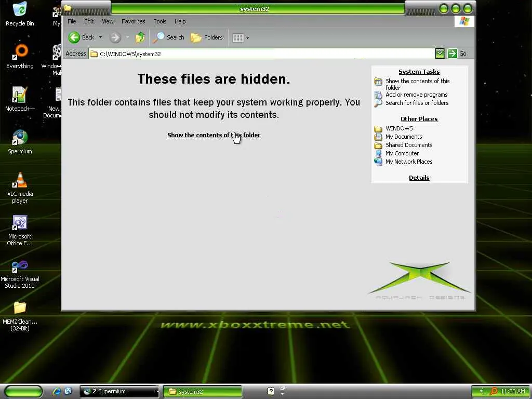This screenshot has width=532, height=399.
Task: Open the Help menu
Action: 180,21
